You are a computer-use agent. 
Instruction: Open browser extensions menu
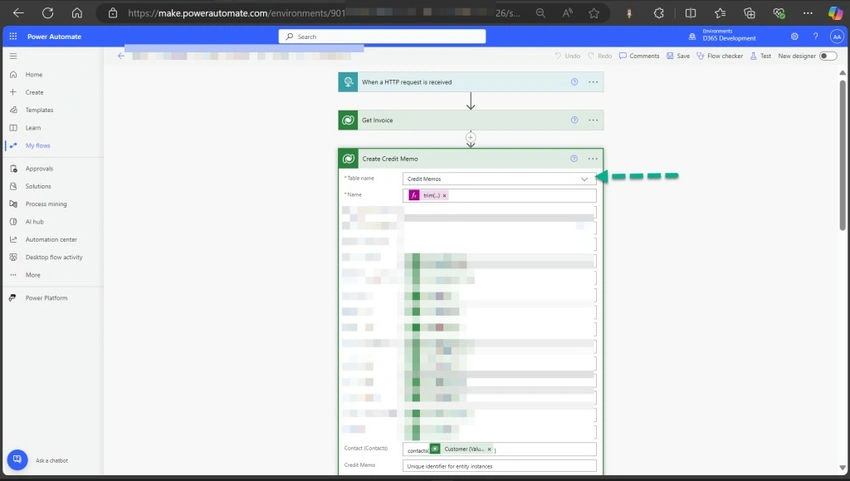[x=659, y=13]
